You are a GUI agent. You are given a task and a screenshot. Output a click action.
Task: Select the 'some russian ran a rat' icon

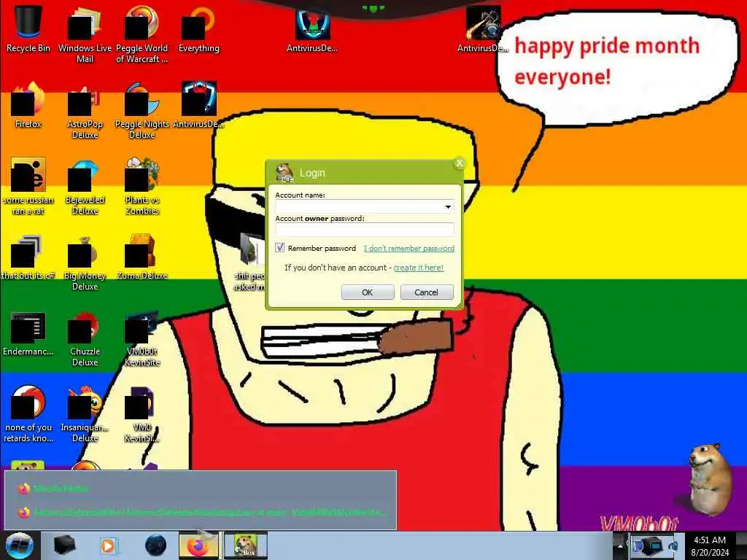click(28, 187)
